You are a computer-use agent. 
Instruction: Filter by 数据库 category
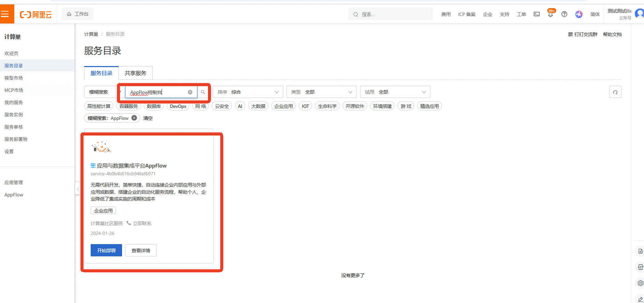154,106
